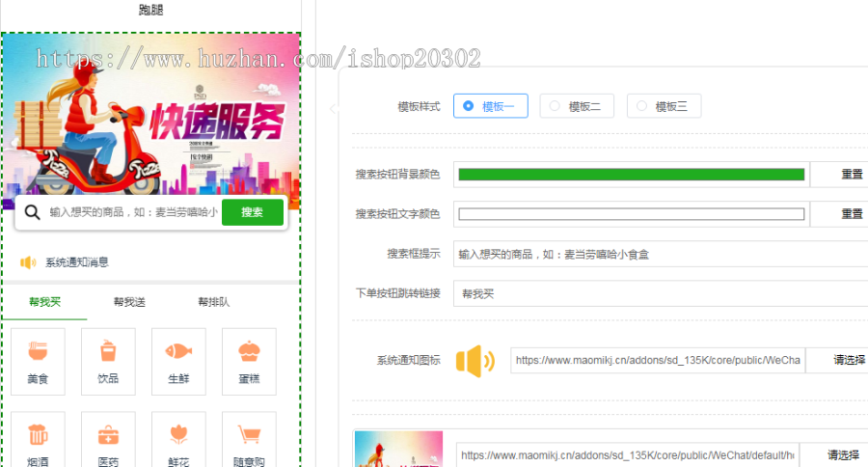Switch to the 帮我送 tab
The height and width of the screenshot is (467, 868).
(x=129, y=302)
